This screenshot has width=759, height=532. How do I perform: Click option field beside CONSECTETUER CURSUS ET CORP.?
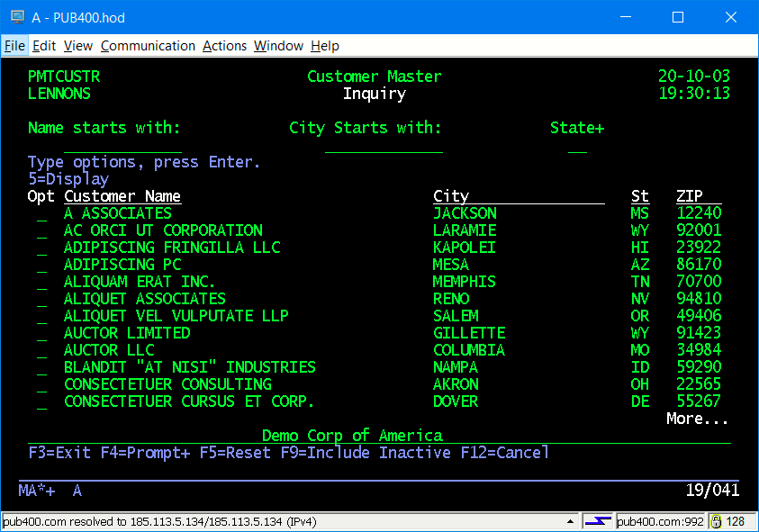tap(41, 402)
